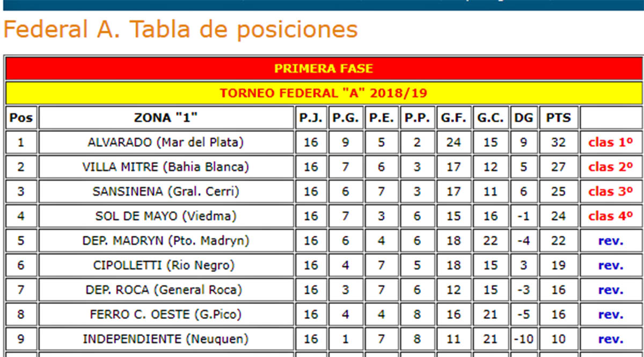Click the red 'clas 1º' status label
This screenshot has width=644, height=357.
[611, 143]
